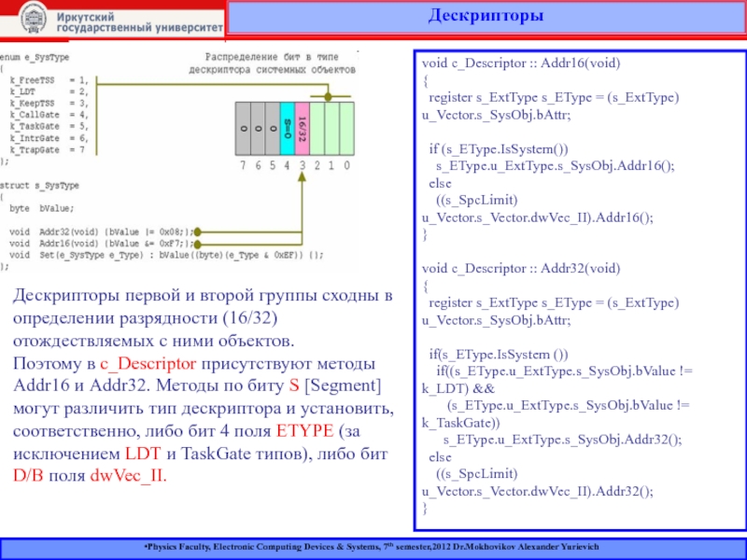Click the red letter 'S' before '[Segment]'

coord(294,385)
